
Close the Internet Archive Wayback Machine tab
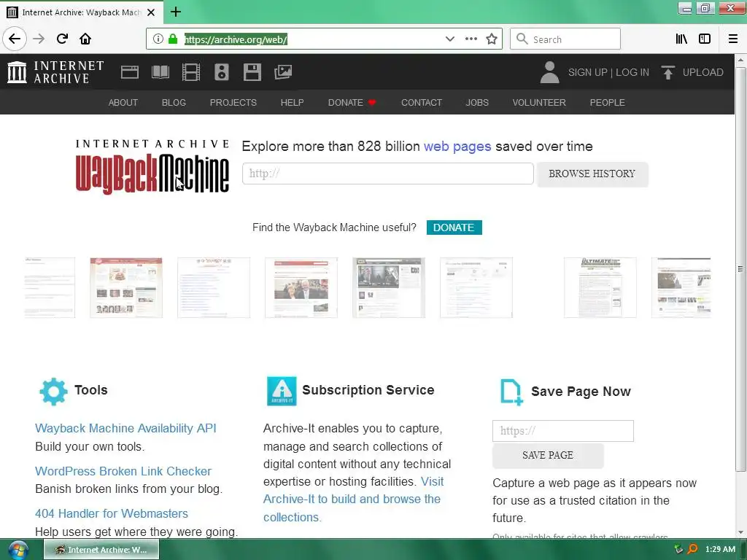pos(151,12)
